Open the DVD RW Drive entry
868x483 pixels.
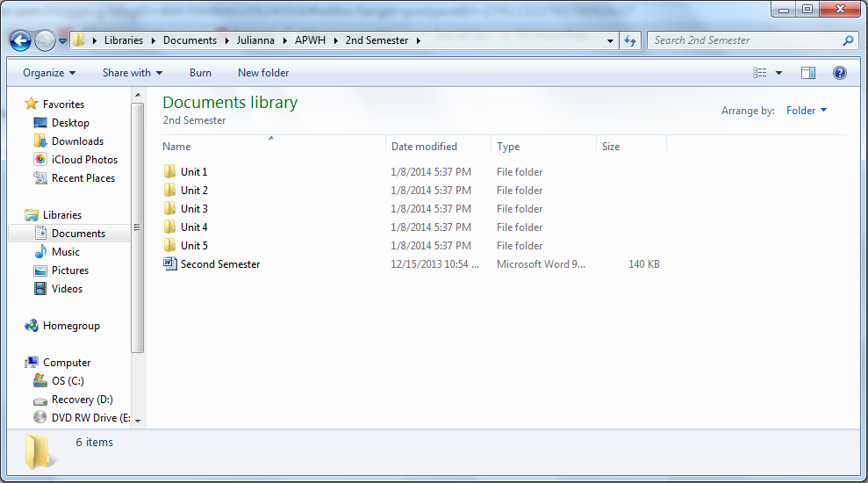82,418
